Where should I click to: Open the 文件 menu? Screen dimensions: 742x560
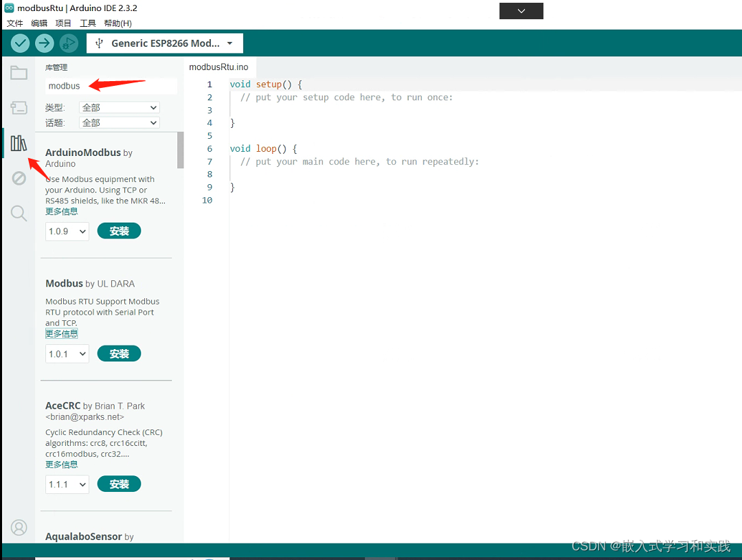tap(14, 23)
